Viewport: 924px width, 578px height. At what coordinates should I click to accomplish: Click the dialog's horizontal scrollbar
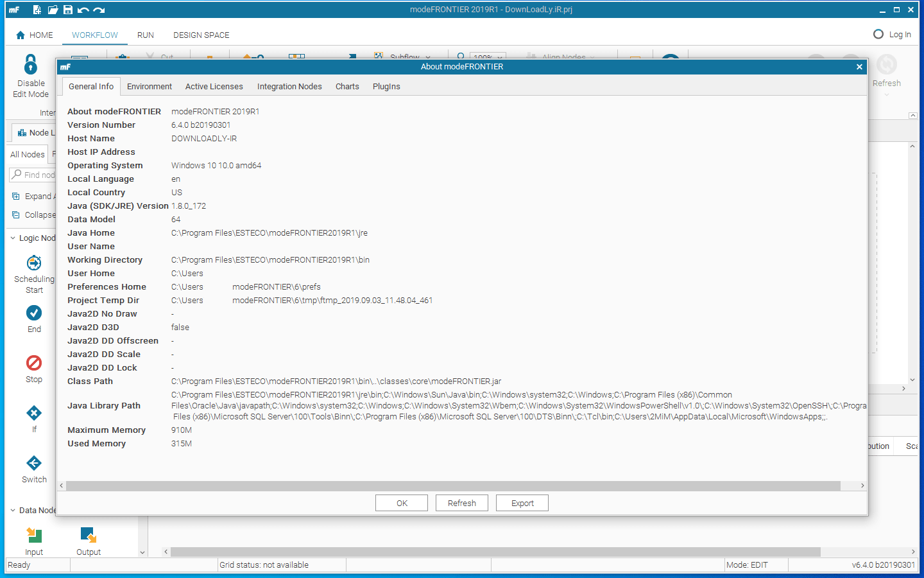point(461,486)
